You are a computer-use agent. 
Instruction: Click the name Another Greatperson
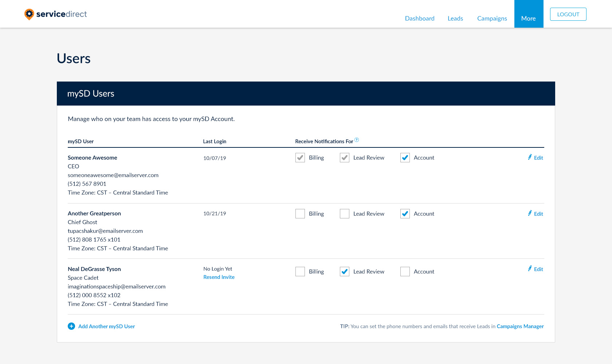94,213
